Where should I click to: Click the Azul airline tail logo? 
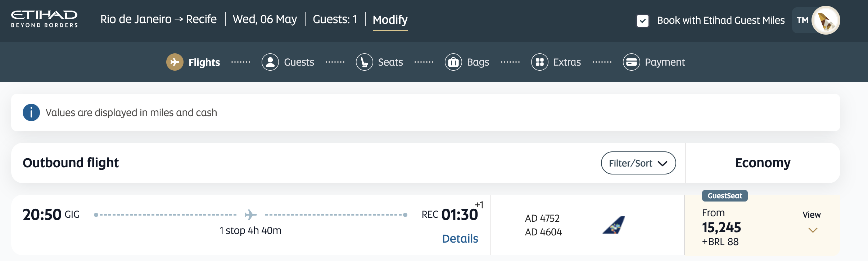coord(614,225)
